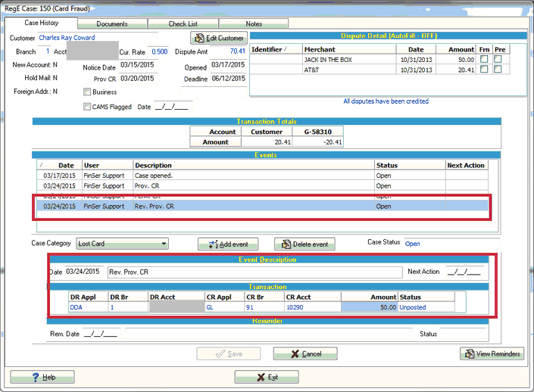This screenshot has height=392, width=534.
Task: Click the Branch value field
Action: (x=44, y=51)
